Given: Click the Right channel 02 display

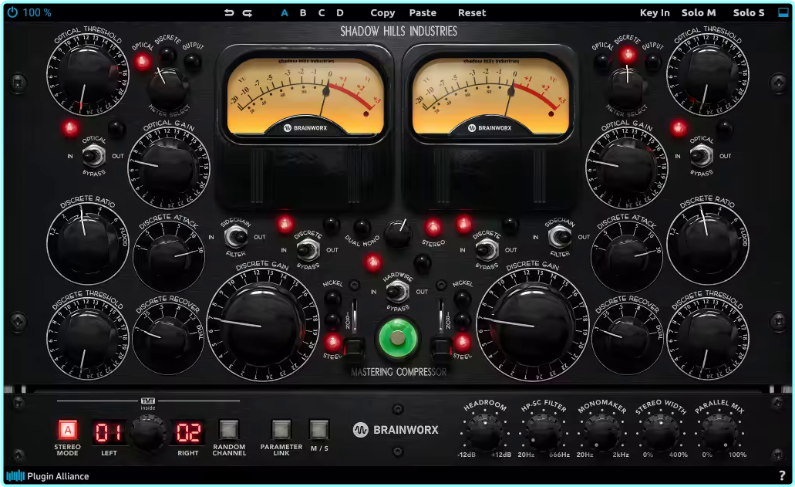Looking at the screenshot, I should click(188, 432).
